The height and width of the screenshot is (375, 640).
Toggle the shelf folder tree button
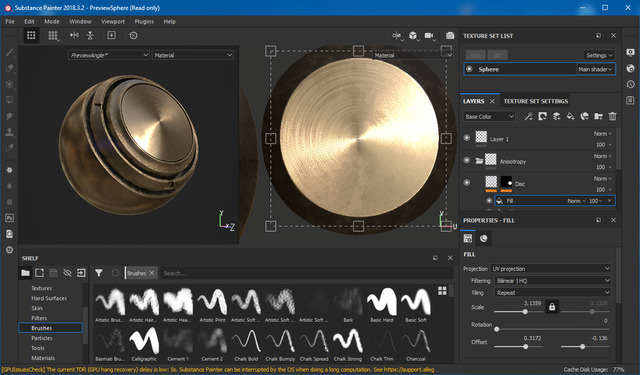[x=25, y=273]
